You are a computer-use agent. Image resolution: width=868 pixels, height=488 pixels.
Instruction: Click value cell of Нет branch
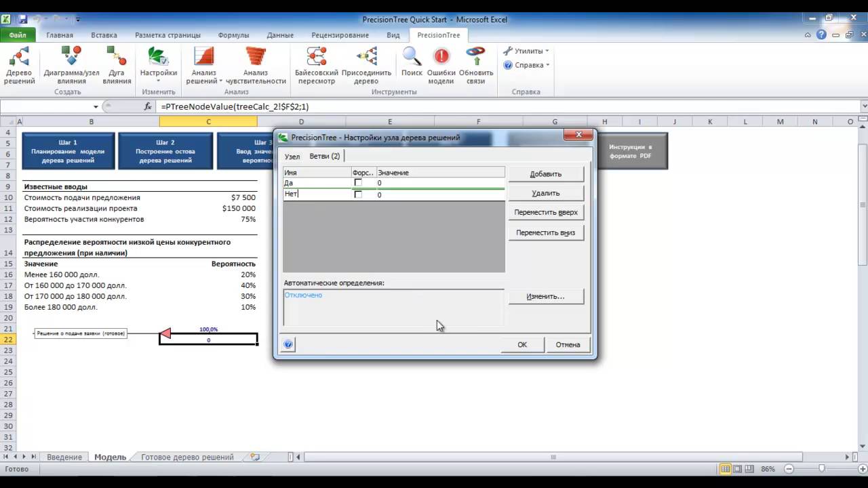pyautogui.click(x=440, y=195)
